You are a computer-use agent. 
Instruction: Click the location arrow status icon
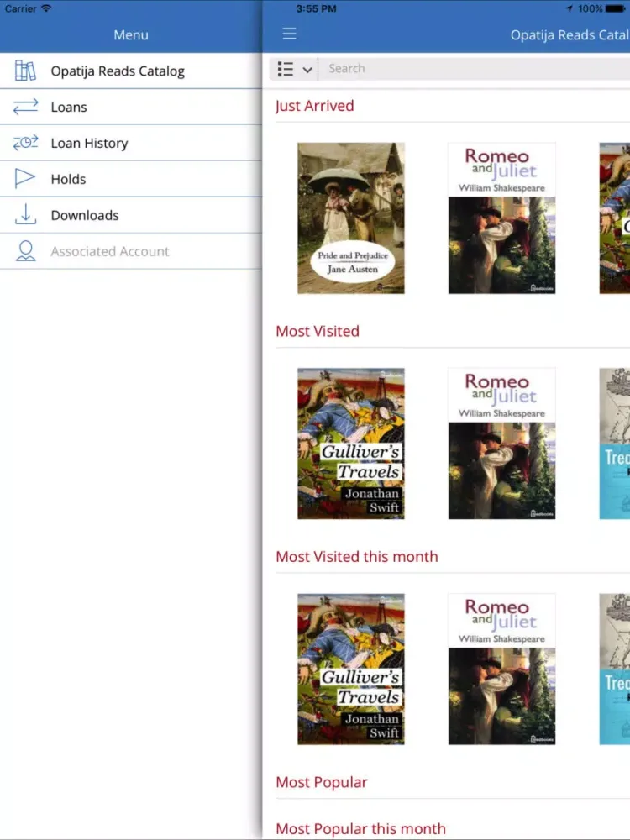pyautogui.click(x=569, y=8)
